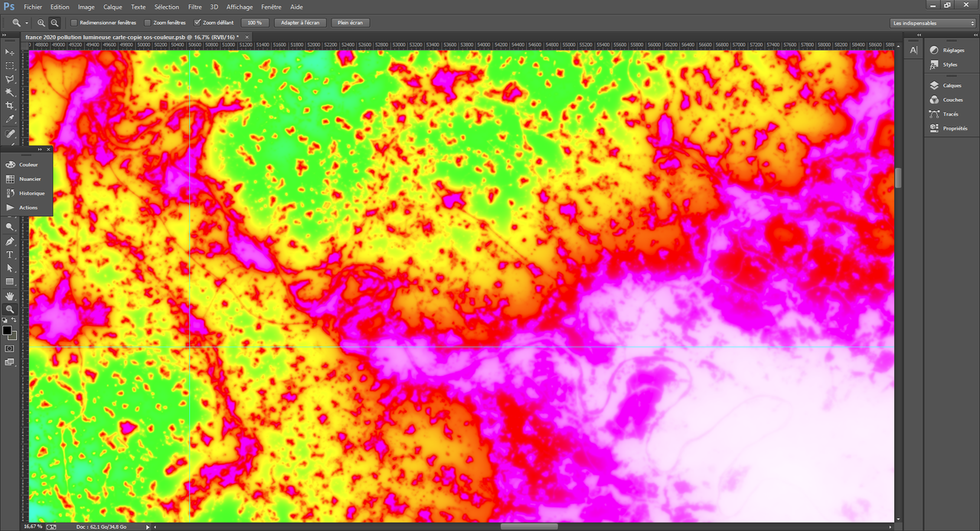Open the Affichage menu
The height and width of the screenshot is (531, 980).
(x=240, y=7)
